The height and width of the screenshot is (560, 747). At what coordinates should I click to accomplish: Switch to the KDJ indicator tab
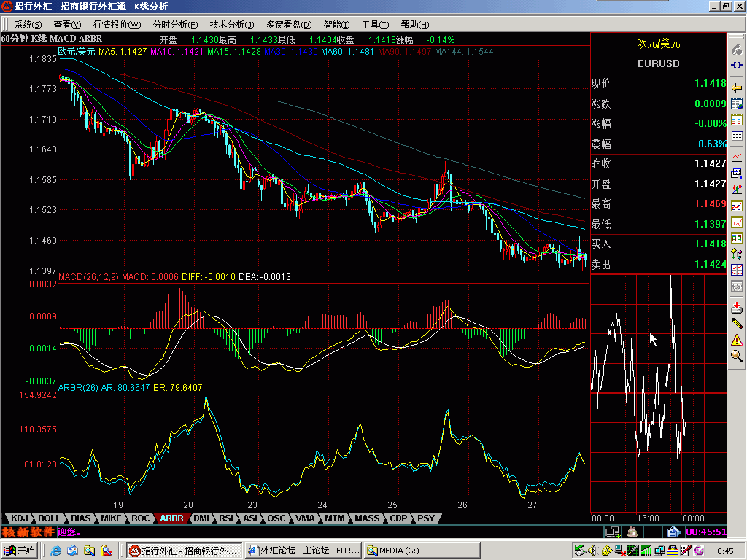[x=20, y=518]
